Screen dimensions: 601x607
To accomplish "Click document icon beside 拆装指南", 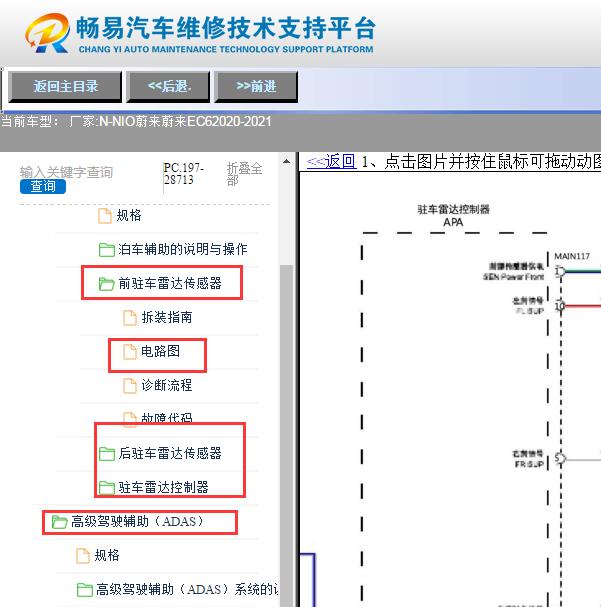I will [x=130, y=318].
